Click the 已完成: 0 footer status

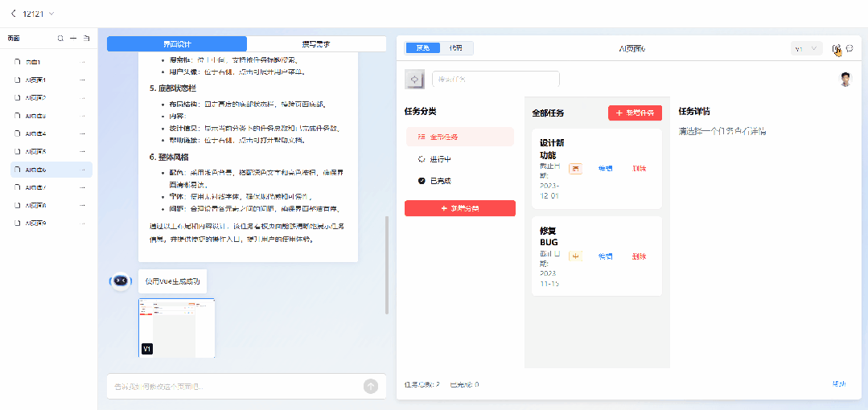[x=464, y=384]
